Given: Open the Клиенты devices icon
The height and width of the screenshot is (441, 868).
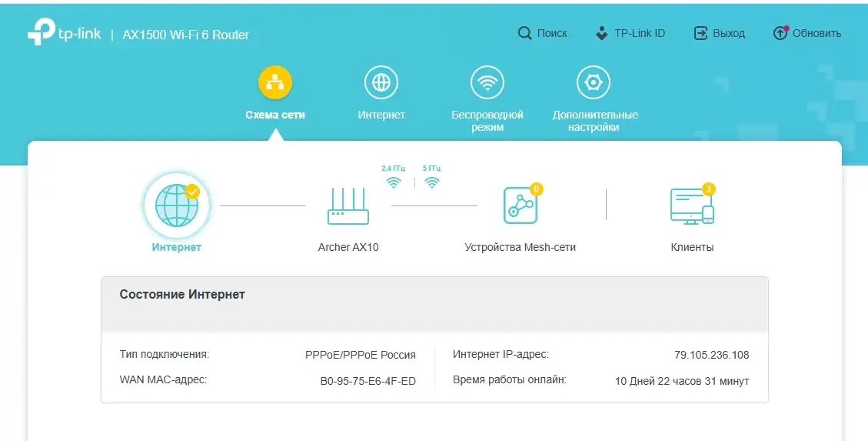Looking at the screenshot, I should point(692,205).
